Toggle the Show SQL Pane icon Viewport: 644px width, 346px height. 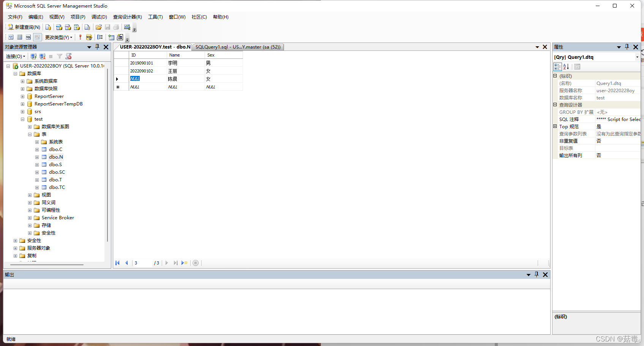pos(28,37)
